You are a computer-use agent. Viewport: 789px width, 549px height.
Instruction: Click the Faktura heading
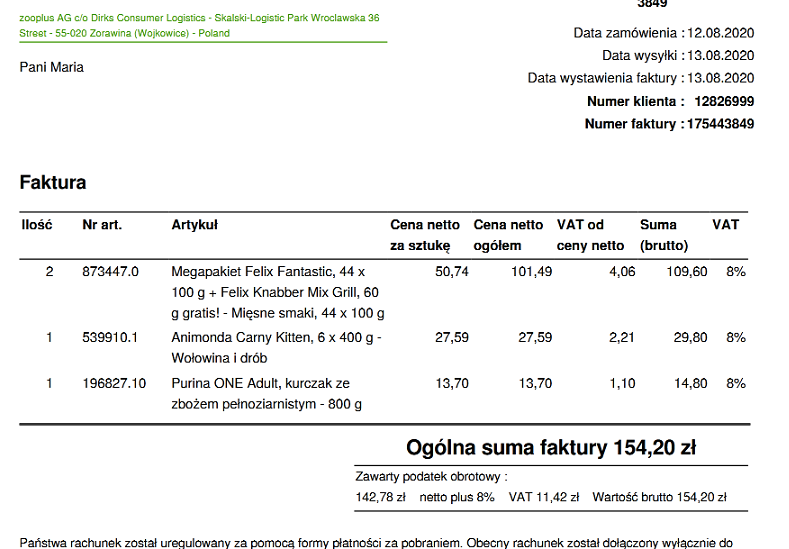[x=53, y=182]
